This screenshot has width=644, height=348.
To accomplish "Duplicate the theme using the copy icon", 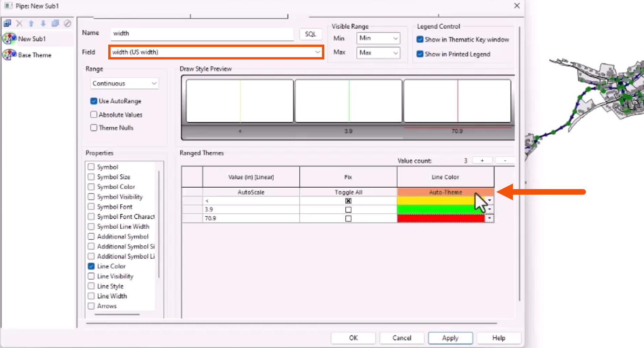I will coord(54,23).
